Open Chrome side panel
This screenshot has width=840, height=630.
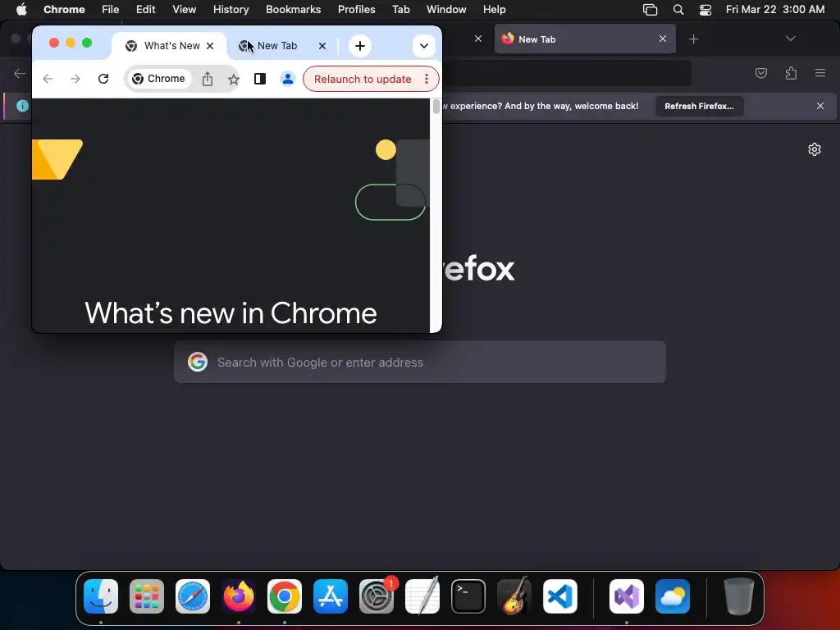coord(260,79)
